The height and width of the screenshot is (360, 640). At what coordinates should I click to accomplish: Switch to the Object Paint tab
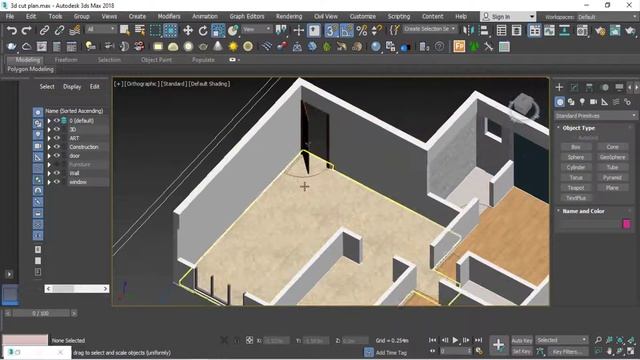[x=156, y=60]
